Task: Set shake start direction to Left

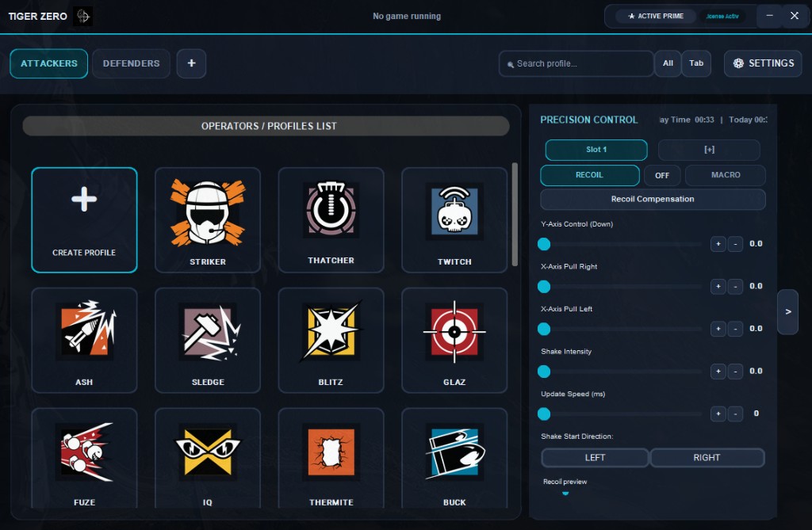Action: pyautogui.click(x=595, y=458)
